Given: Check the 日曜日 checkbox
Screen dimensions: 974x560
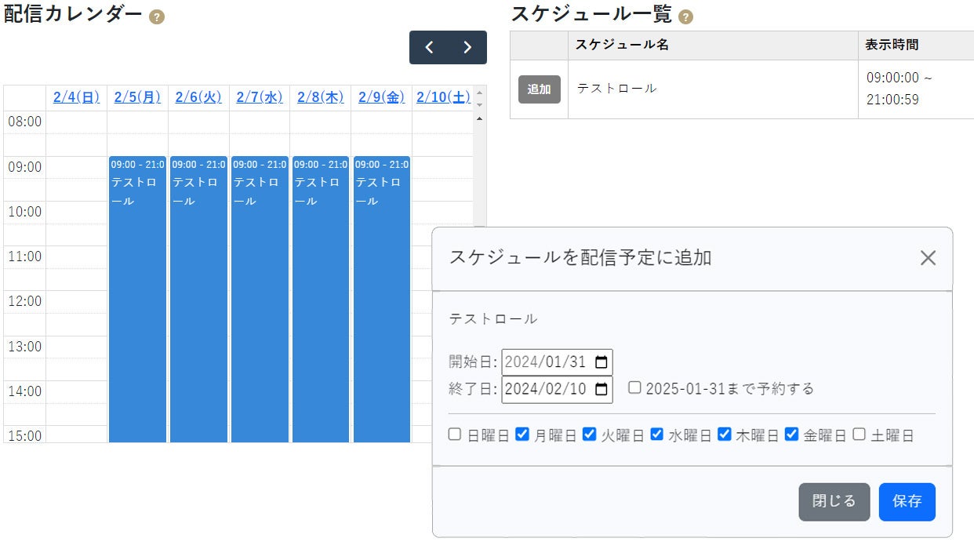Looking at the screenshot, I should 455,435.
